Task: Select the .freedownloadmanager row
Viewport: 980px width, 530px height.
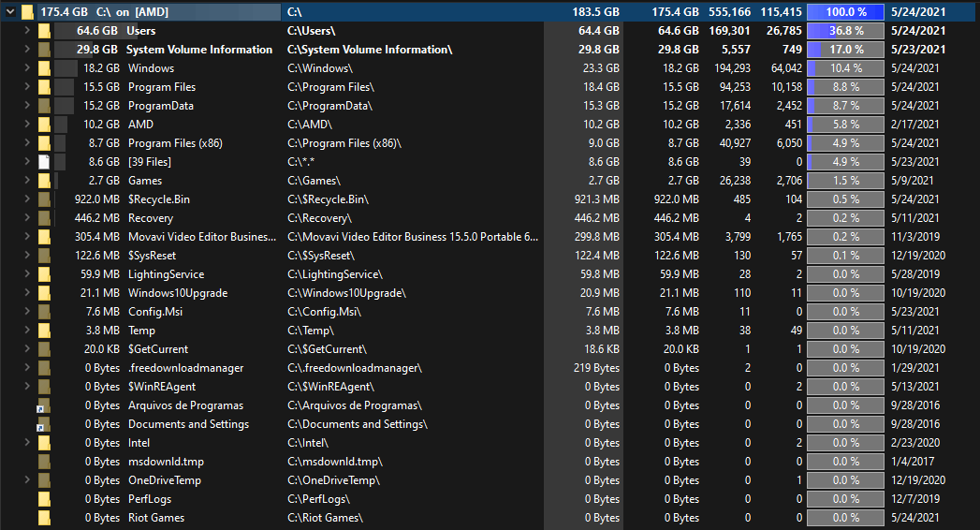Action: (x=490, y=368)
